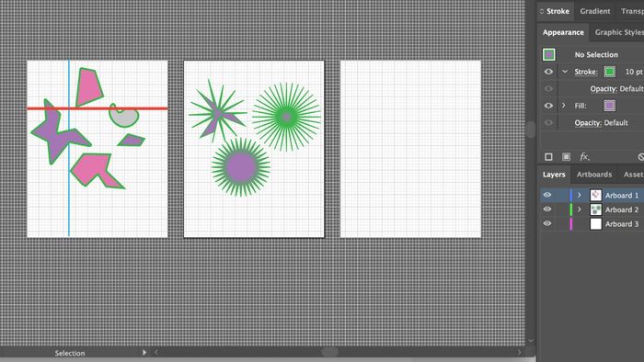Click the Add New Fill icon
644x362 pixels.
pos(566,156)
